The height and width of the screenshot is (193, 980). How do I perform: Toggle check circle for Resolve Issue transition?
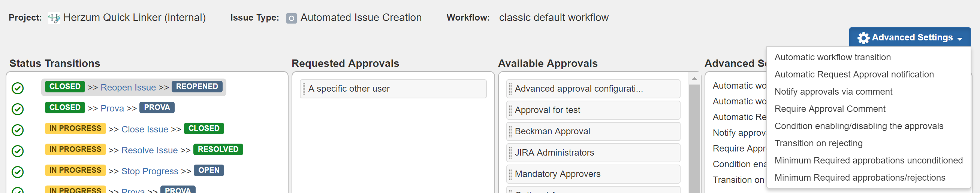tap(18, 151)
